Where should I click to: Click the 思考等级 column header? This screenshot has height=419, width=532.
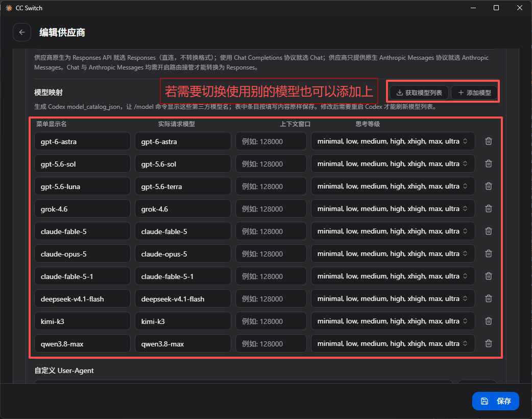[368, 124]
